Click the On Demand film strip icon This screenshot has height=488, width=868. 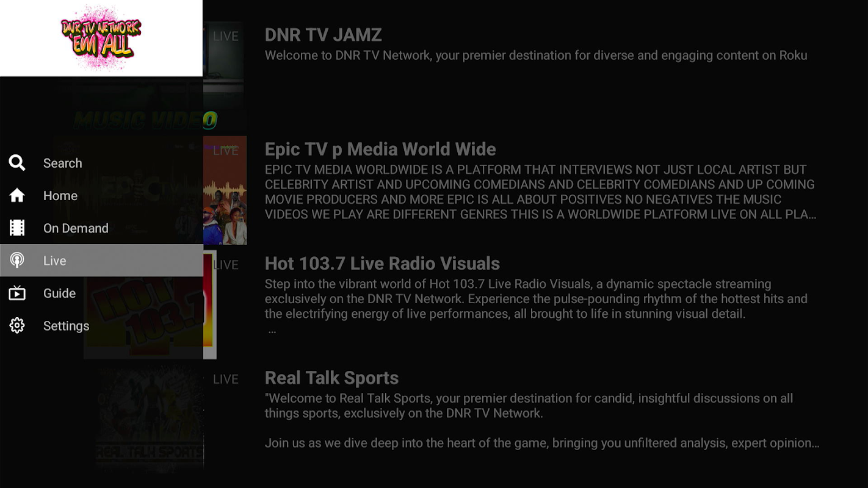click(x=17, y=228)
